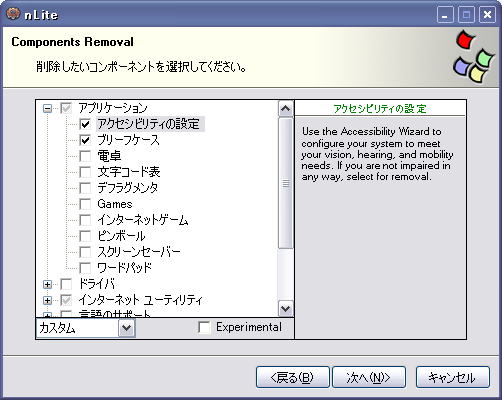Select the デフラグメンタ row label

(x=128, y=188)
